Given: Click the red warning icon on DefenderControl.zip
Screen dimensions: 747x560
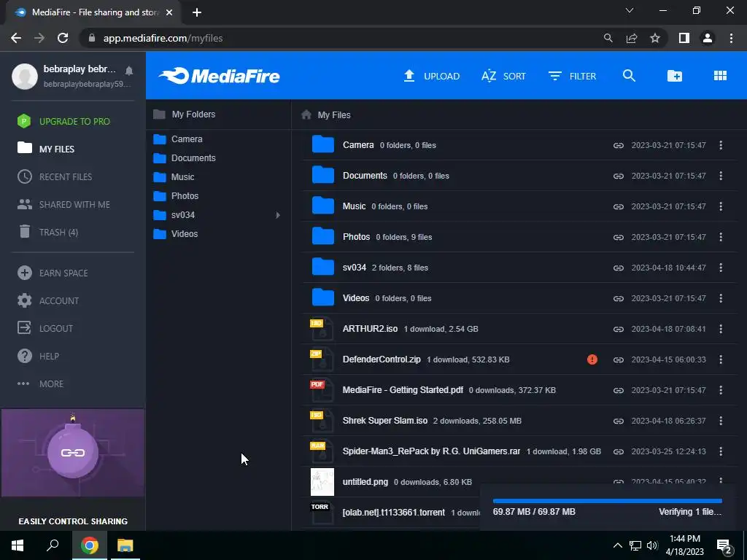Looking at the screenshot, I should pos(592,359).
